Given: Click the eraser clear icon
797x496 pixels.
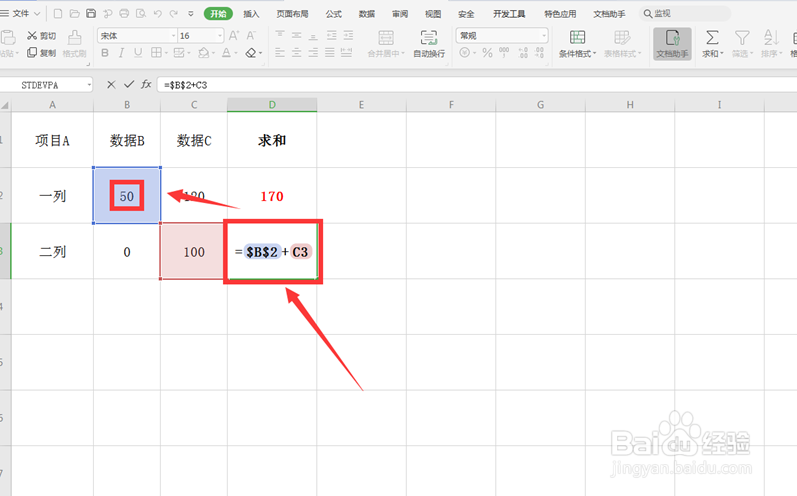Looking at the screenshot, I should coord(251,53).
